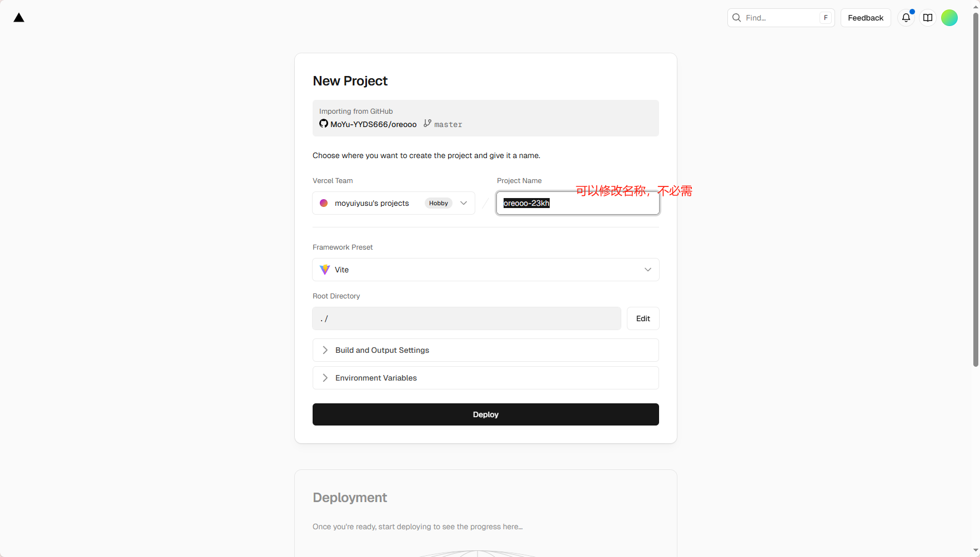Viewport: 980px width, 557px height.
Task: Click the Project Name label
Action: (519, 181)
